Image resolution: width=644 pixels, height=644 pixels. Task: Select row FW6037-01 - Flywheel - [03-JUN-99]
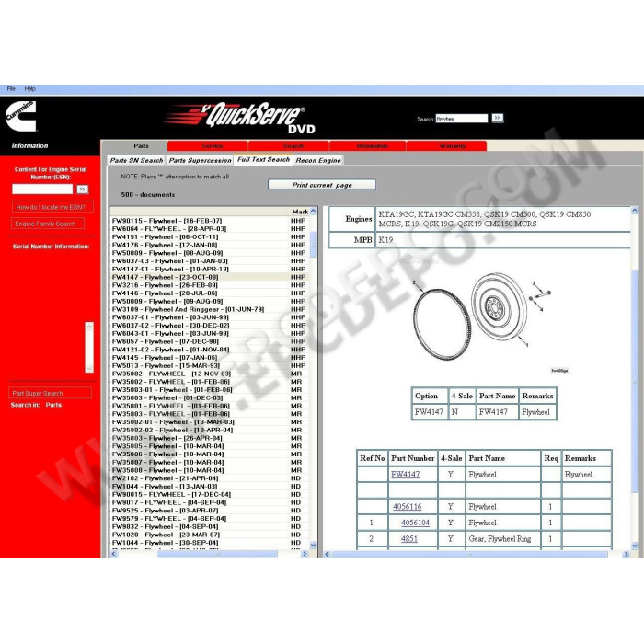tap(210, 317)
